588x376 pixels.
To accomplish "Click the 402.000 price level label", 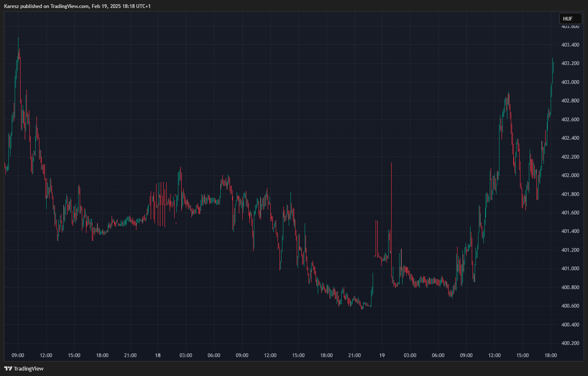I will pos(570,175).
